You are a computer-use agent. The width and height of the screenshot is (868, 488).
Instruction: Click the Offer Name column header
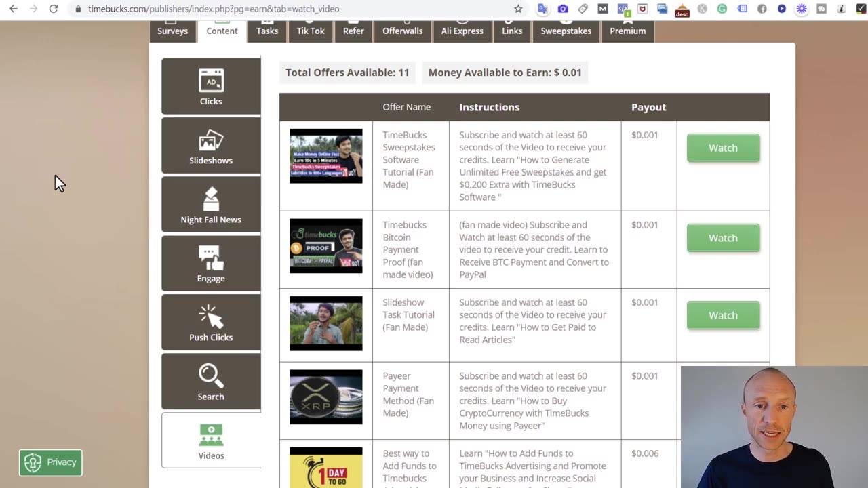[407, 107]
